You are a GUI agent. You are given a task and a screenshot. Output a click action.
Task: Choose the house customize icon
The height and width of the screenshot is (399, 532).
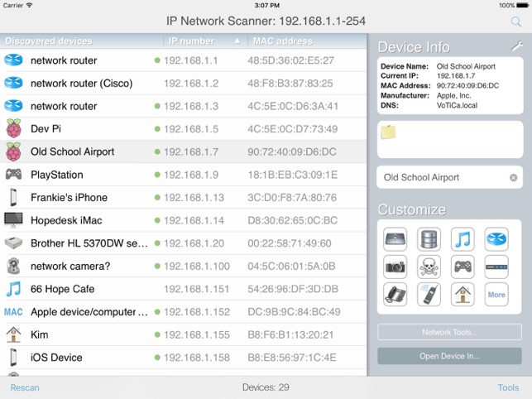point(463,295)
